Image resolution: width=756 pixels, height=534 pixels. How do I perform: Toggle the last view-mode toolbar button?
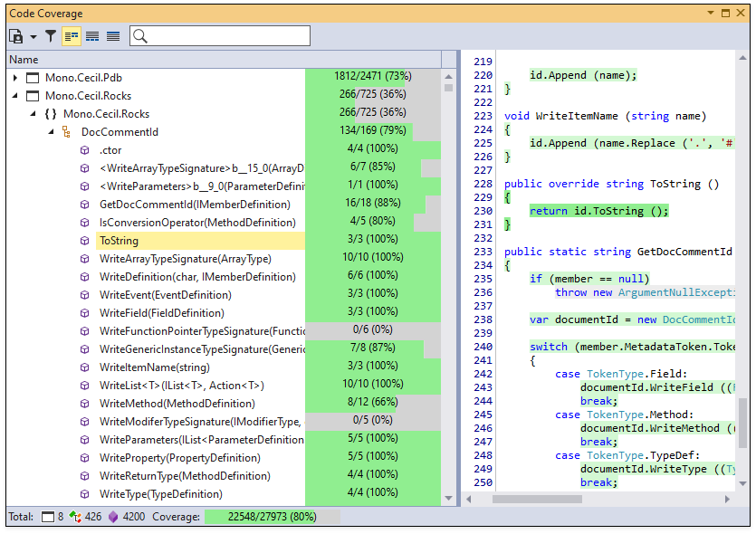pyautogui.click(x=113, y=36)
